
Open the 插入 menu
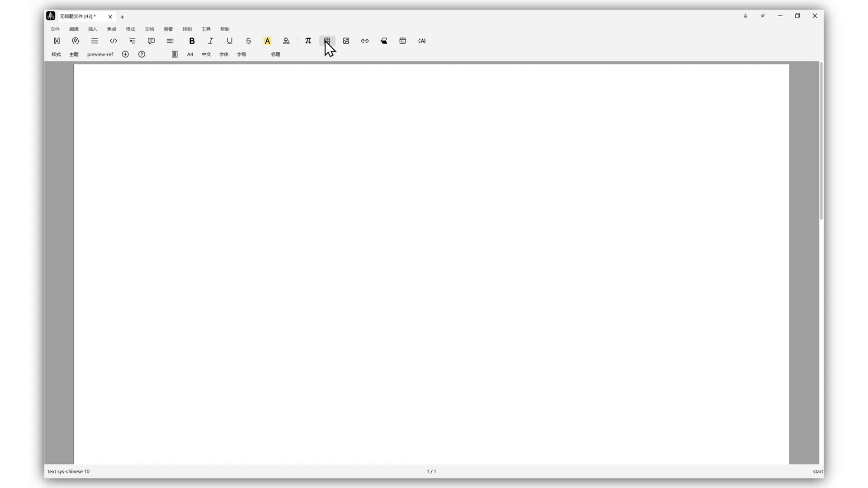tap(93, 29)
